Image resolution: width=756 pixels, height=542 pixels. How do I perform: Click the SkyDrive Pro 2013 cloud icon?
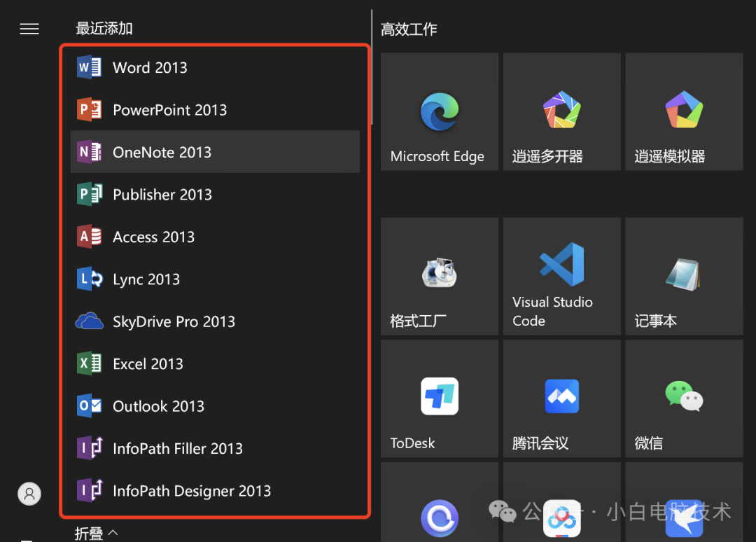coord(89,321)
